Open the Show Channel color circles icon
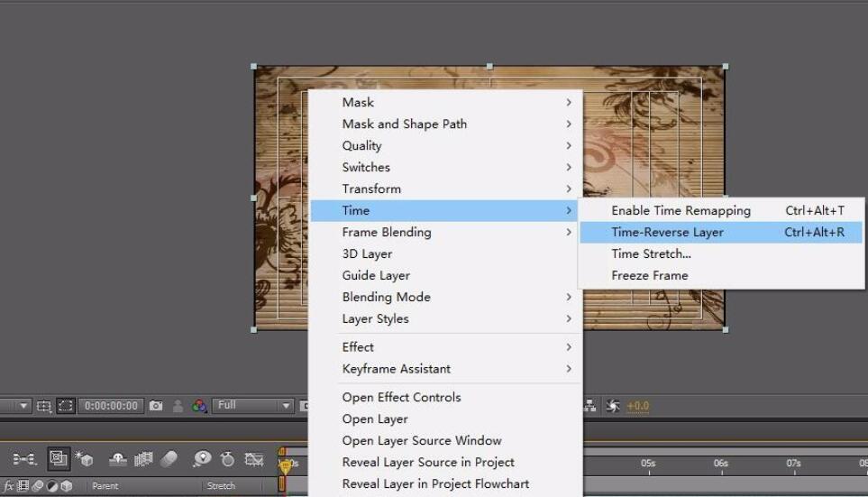Viewport: 868px width, 497px height. coord(199,406)
